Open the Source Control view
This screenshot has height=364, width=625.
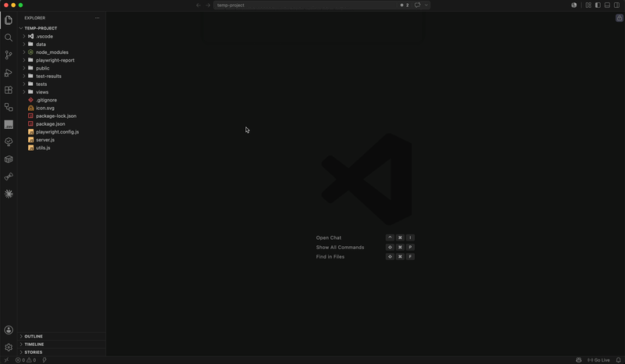(x=9, y=55)
